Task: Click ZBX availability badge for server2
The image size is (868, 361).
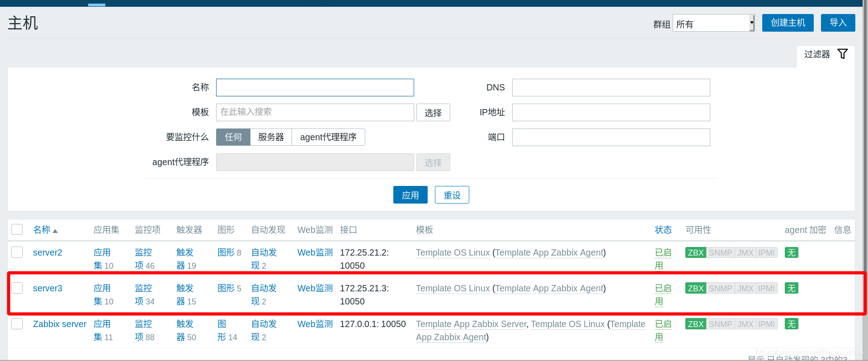Action: click(x=696, y=252)
